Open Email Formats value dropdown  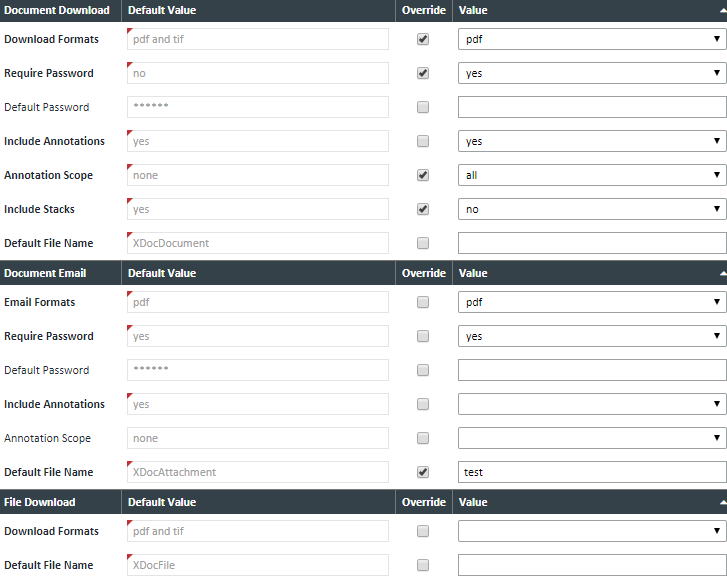pos(591,302)
